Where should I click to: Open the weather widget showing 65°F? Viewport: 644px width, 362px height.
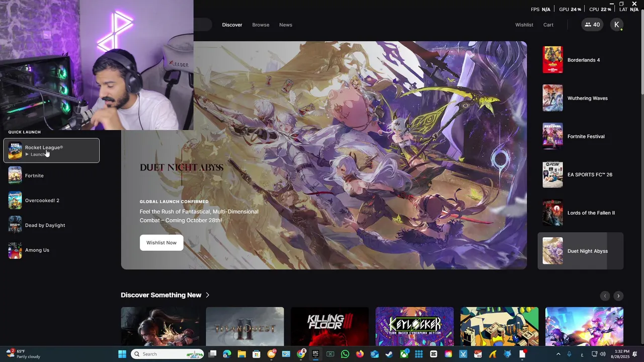click(x=23, y=354)
